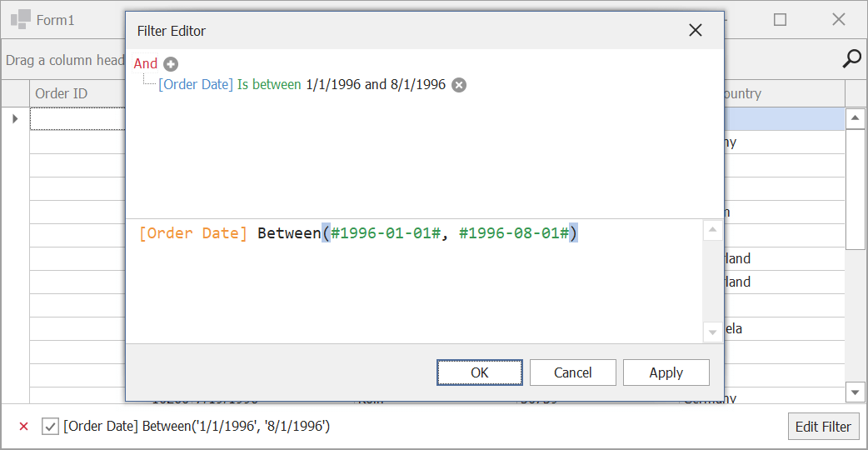The height and width of the screenshot is (450, 868).
Task: Change the Is between operator
Action: (x=269, y=84)
